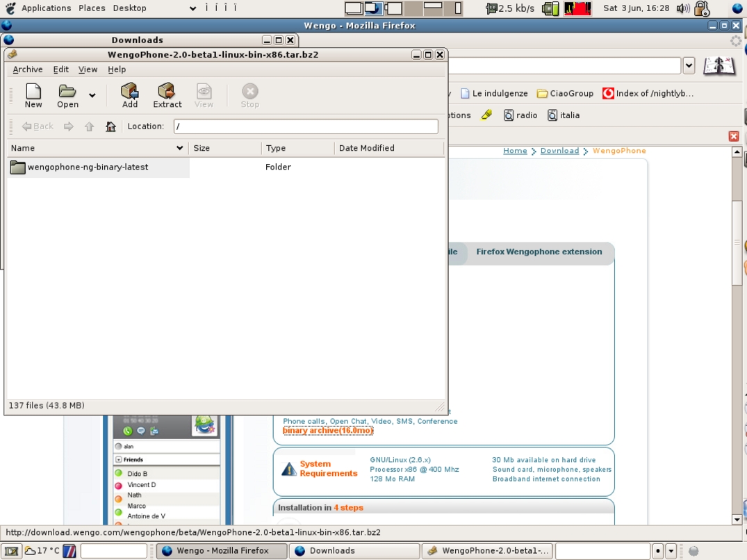Click the globe icon in top panel corner

pos(738,8)
